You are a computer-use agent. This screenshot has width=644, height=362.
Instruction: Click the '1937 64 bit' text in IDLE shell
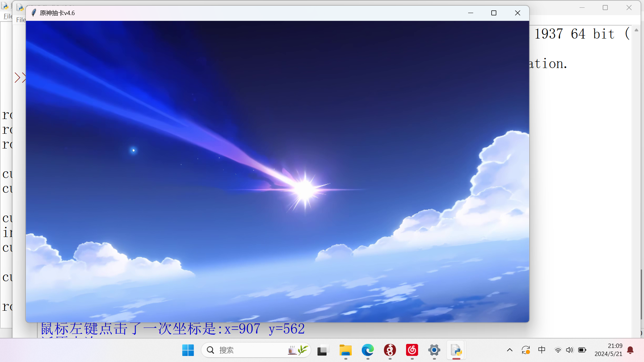point(574,34)
